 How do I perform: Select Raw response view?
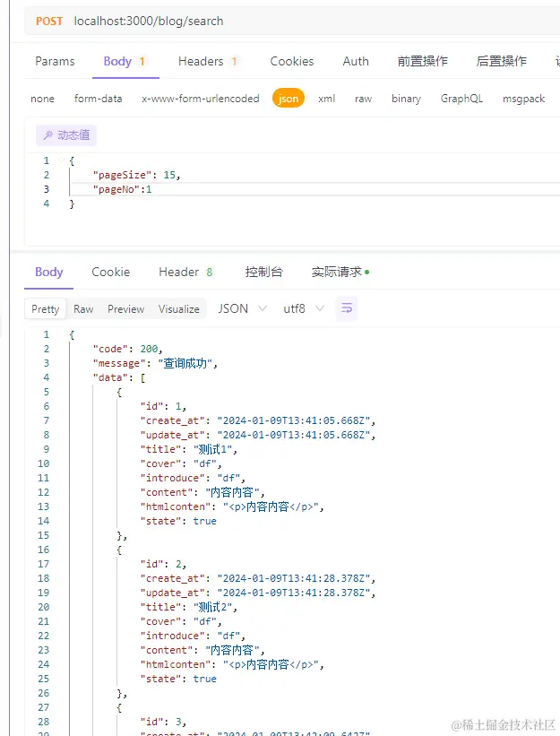pyautogui.click(x=83, y=309)
